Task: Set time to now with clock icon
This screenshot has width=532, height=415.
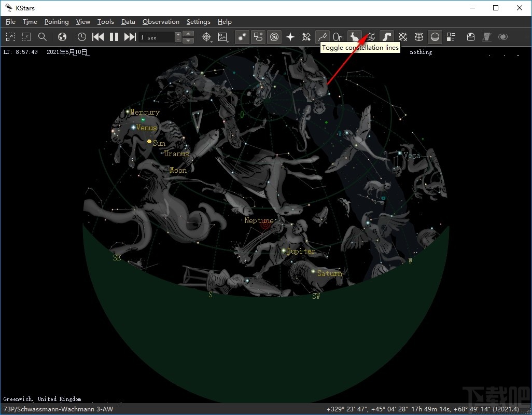Action: pos(82,37)
